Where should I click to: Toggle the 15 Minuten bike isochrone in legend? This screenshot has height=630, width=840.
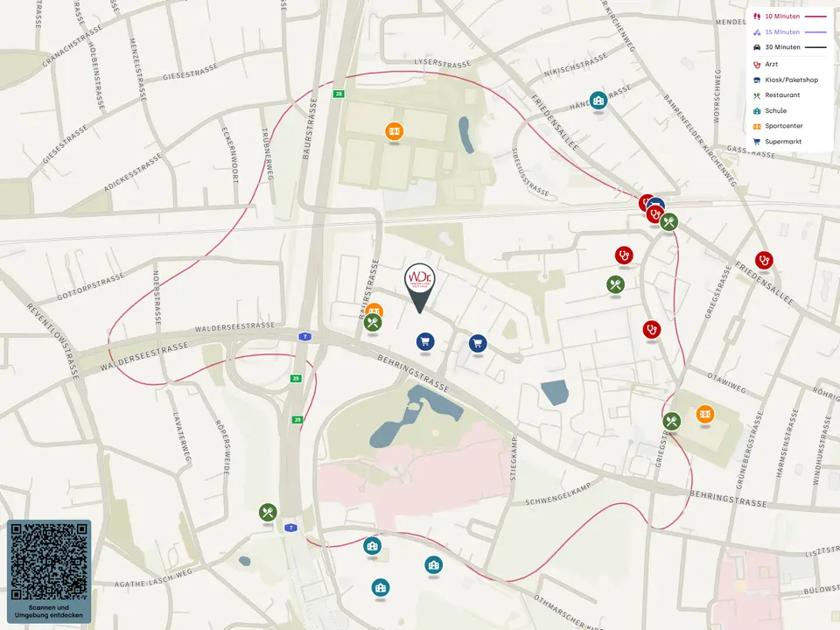(x=789, y=32)
